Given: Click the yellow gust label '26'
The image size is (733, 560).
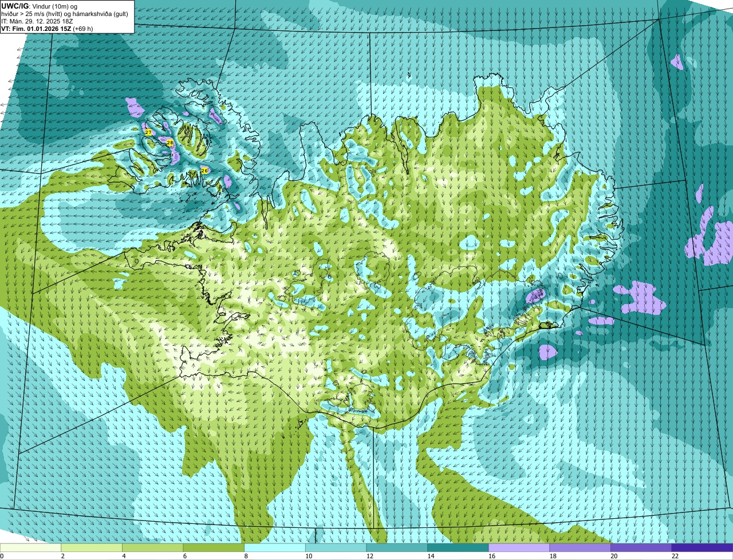Looking at the screenshot, I should click(x=204, y=170).
